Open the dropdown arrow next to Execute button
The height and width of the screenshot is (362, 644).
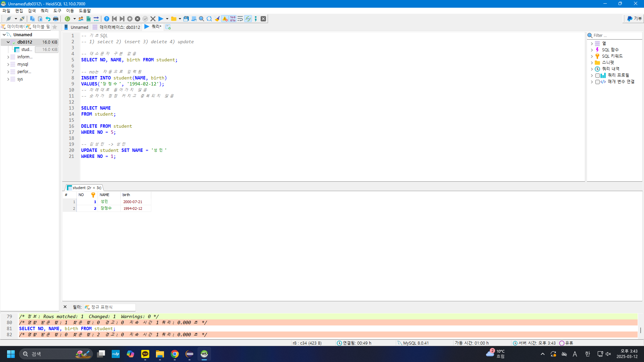tap(167, 19)
